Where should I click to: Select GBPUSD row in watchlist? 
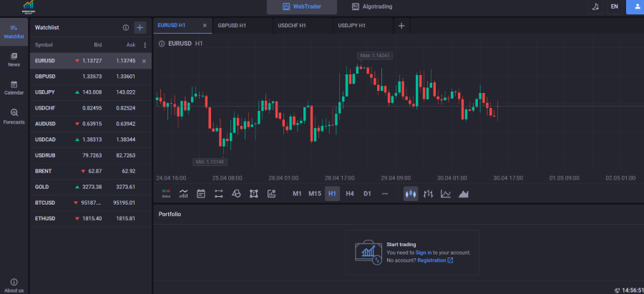[91, 77]
